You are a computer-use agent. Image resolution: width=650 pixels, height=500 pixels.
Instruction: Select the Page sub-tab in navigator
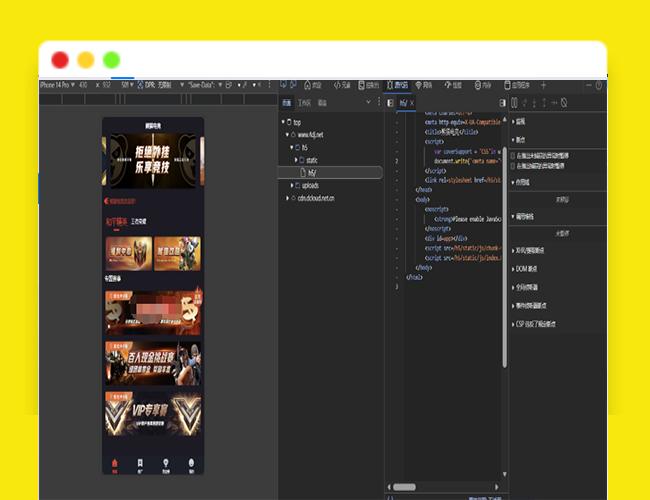pos(286,103)
